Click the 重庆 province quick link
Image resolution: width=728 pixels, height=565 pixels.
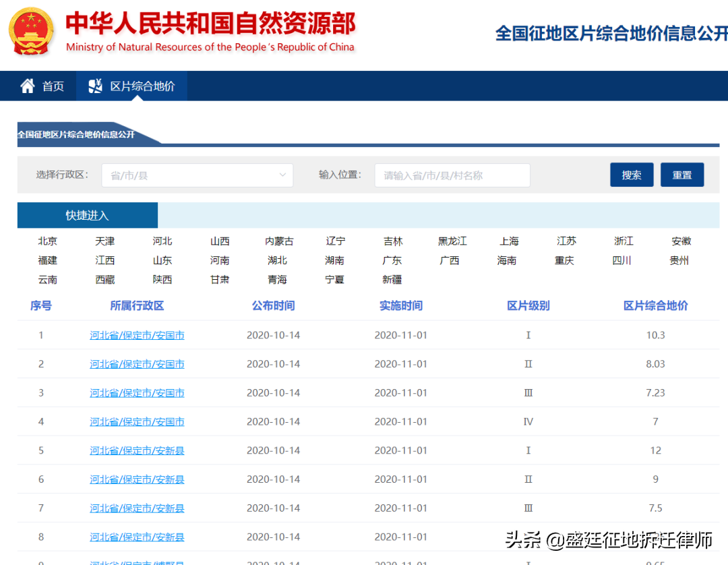tap(564, 260)
